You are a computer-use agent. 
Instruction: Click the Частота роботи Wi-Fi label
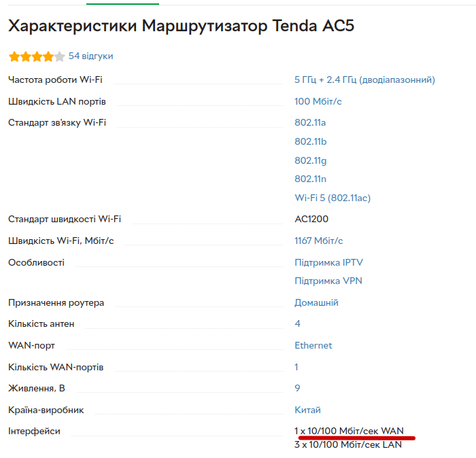point(55,80)
